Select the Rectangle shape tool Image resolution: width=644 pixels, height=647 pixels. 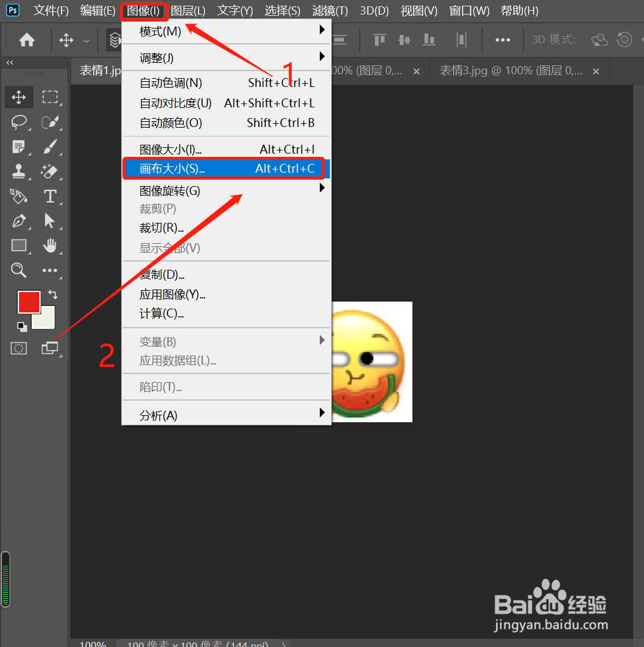tap(18, 246)
